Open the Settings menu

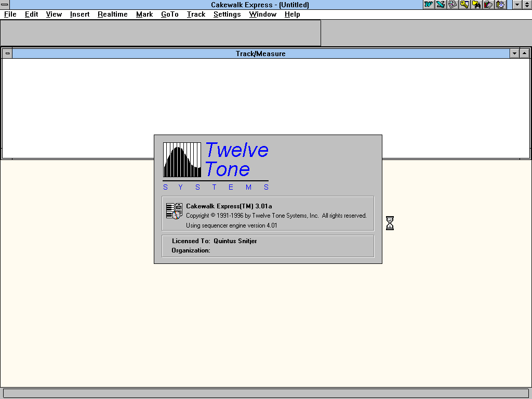point(227,14)
